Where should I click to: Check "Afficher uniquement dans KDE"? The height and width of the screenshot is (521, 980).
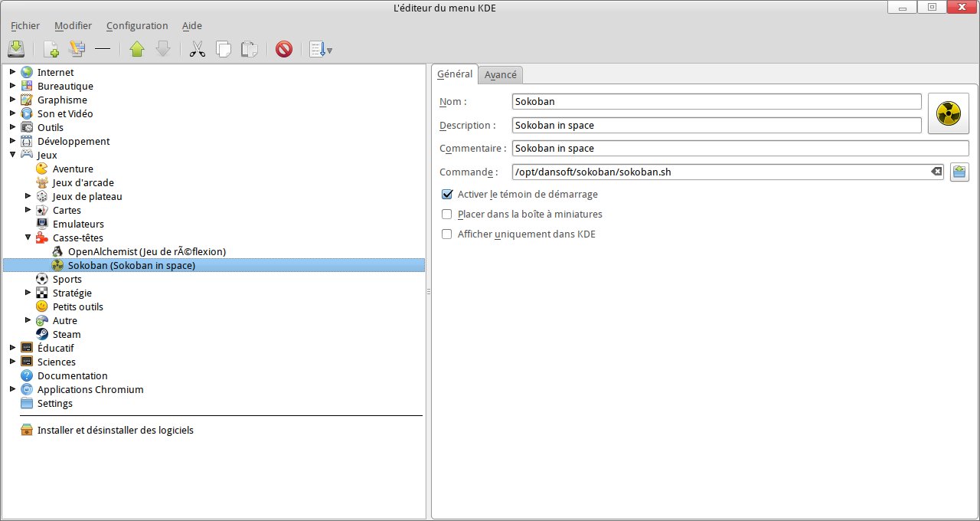tap(447, 234)
